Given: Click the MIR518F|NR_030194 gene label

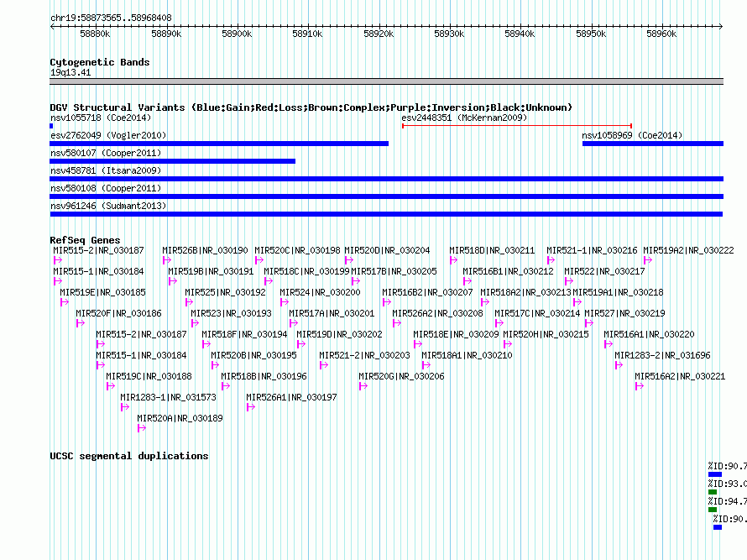Looking at the screenshot, I should point(244,334).
